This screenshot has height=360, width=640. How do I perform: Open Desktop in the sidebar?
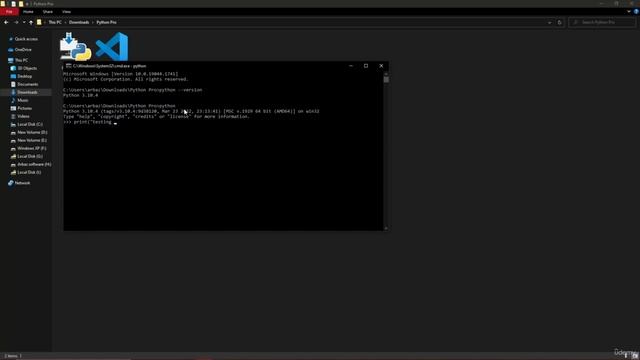(21, 76)
